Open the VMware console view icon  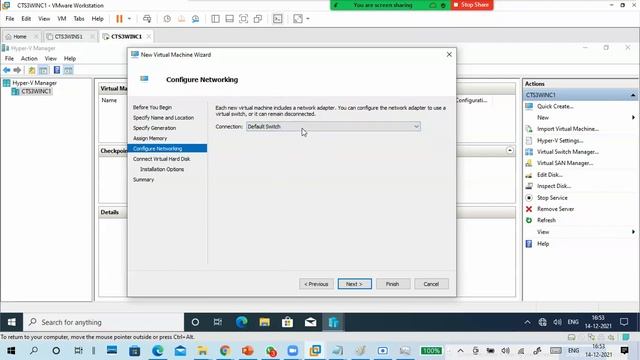278,19
